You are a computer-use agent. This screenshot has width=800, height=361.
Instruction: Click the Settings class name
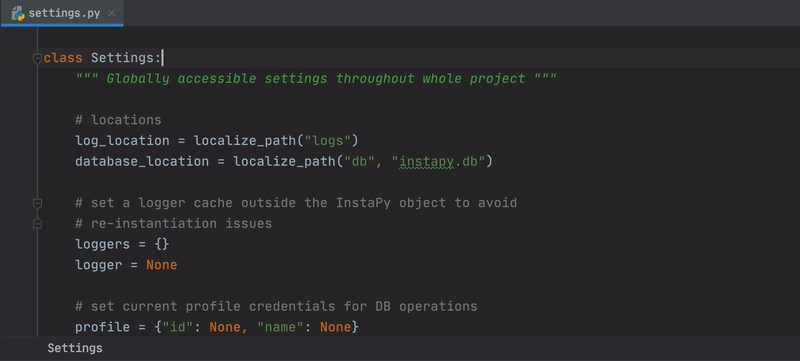tap(122, 58)
